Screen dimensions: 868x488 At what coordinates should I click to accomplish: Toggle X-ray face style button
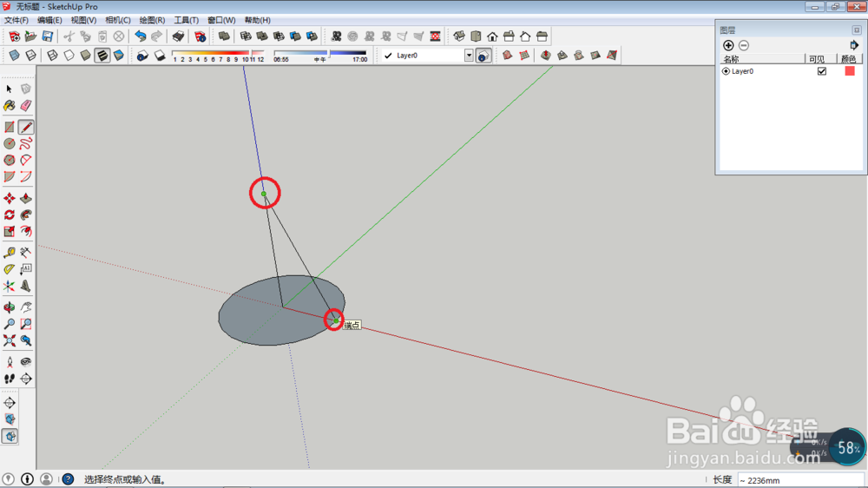point(14,56)
